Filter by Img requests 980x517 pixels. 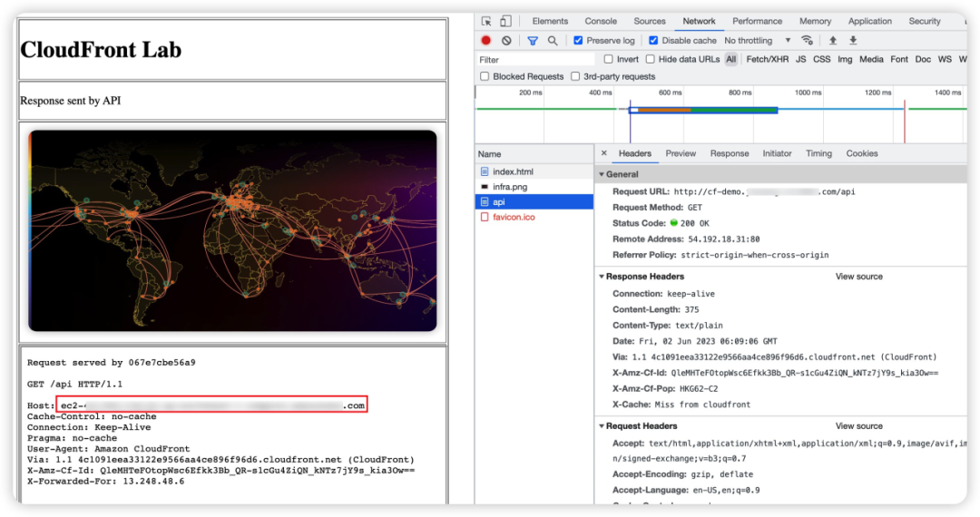[845, 59]
